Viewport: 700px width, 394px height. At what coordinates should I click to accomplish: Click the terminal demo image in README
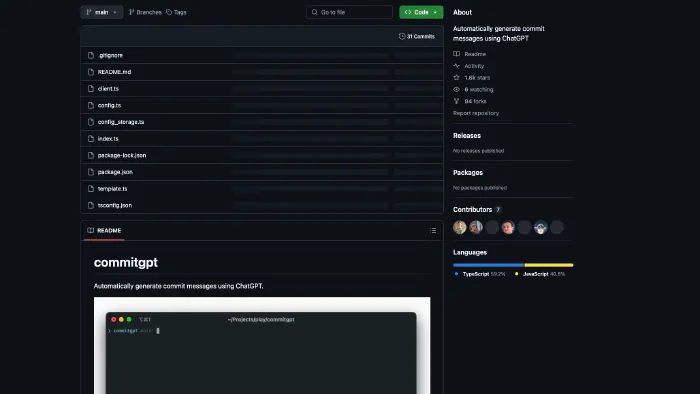pos(262,345)
